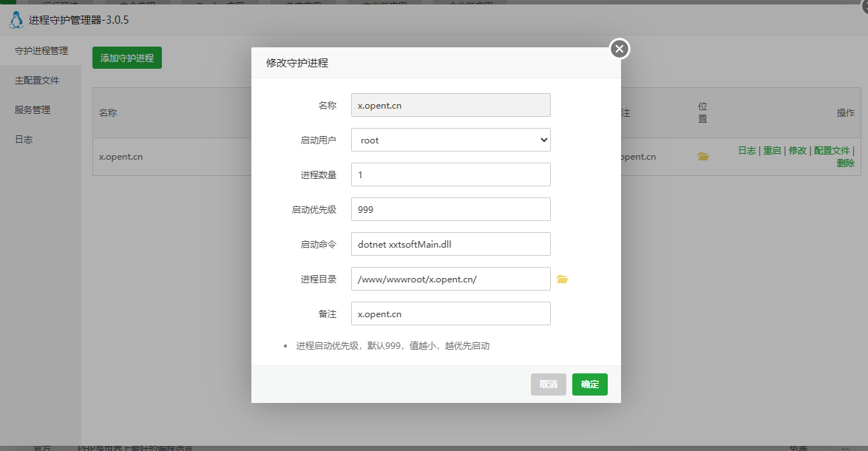The width and height of the screenshot is (868, 451).
Task: Focus the 进程数量 input field
Action: tap(450, 174)
